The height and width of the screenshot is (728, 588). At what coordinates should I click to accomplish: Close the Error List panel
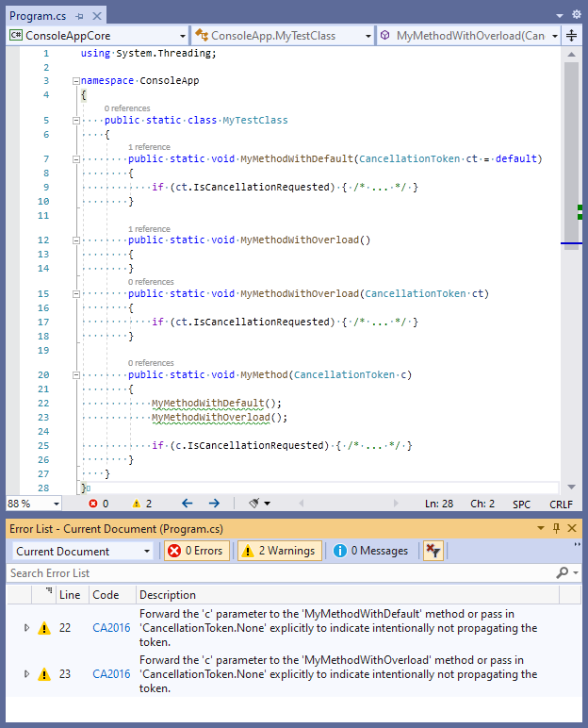click(572, 528)
